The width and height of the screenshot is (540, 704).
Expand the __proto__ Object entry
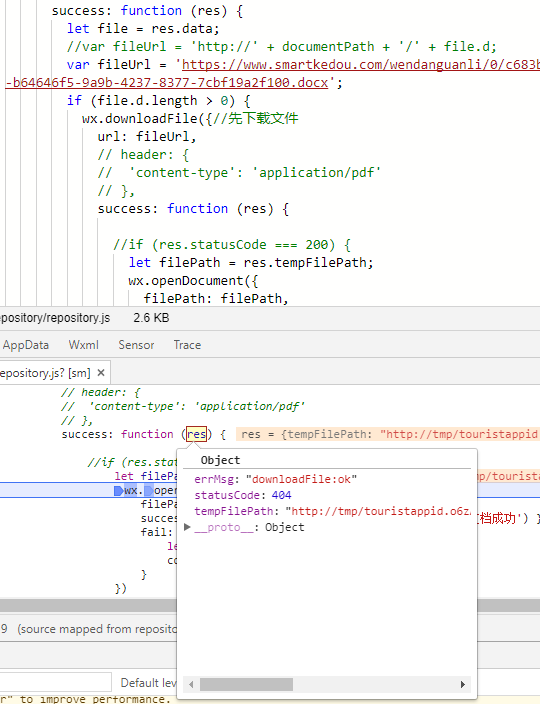188,527
